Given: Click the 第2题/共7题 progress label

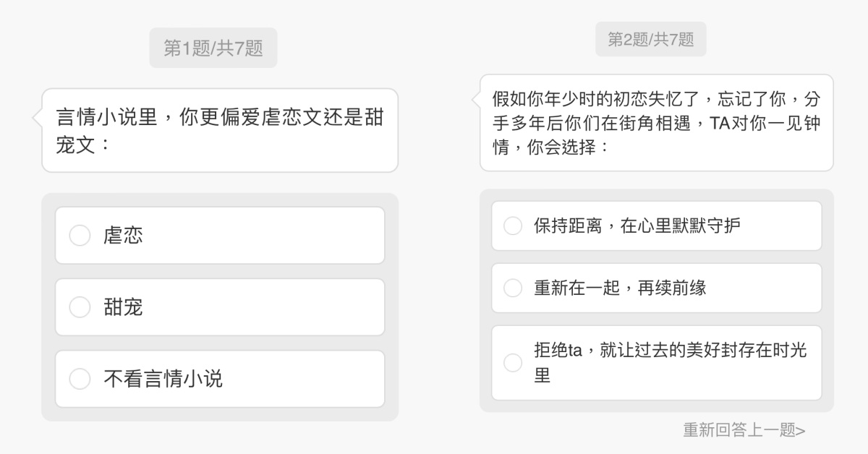Looking at the screenshot, I should coord(651,40).
